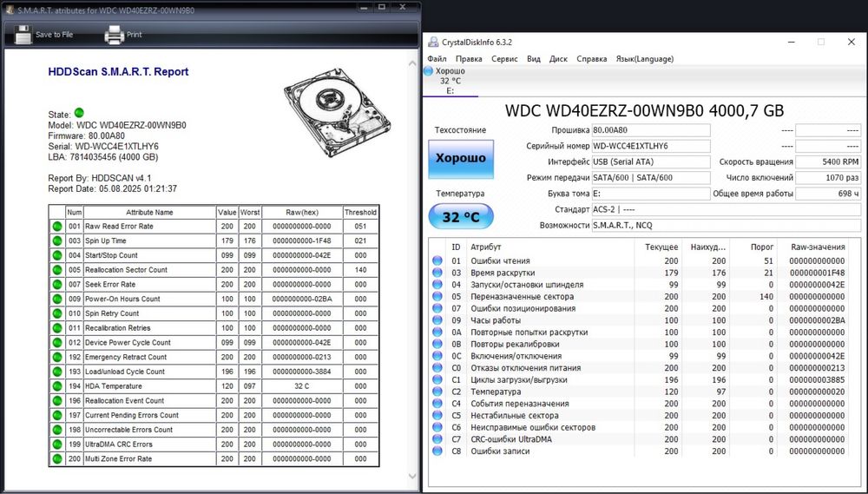Click the hard drive illustration in HDDScan report
868x494 pixels.
click(x=337, y=112)
